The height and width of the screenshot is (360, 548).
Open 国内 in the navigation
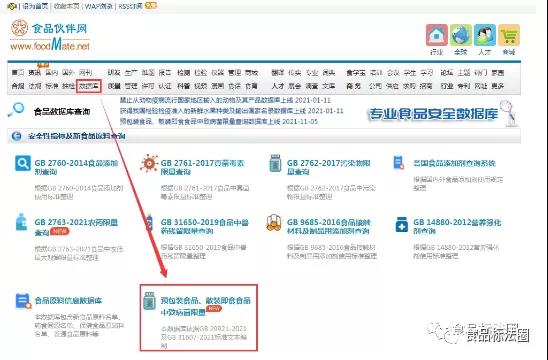tap(51, 73)
